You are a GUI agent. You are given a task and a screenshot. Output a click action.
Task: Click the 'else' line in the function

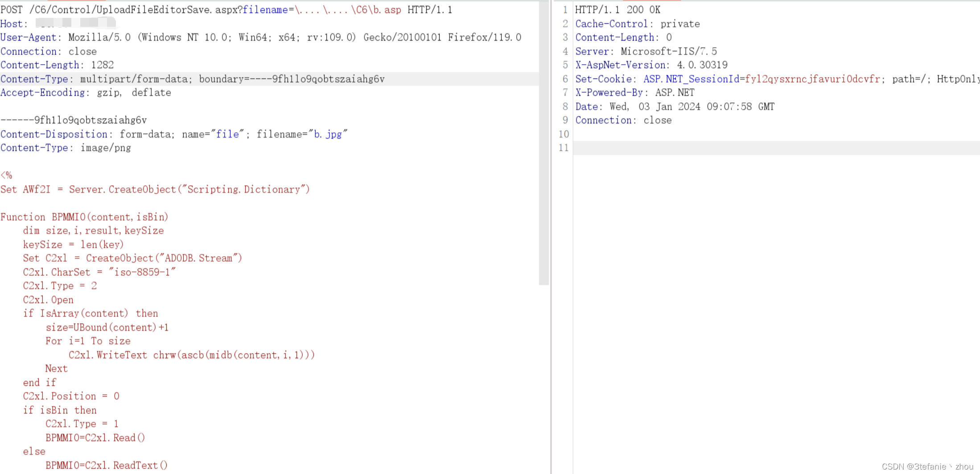[x=34, y=452]
